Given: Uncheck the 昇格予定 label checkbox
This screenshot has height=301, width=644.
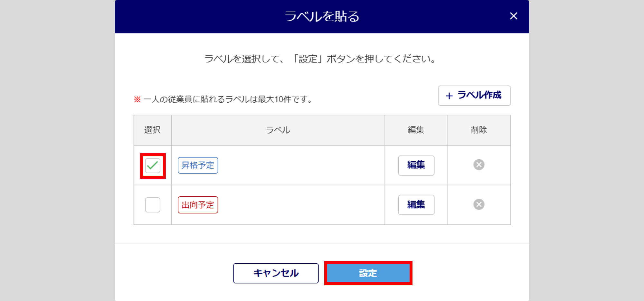Looking at the screenshot, I should [153, 165].
